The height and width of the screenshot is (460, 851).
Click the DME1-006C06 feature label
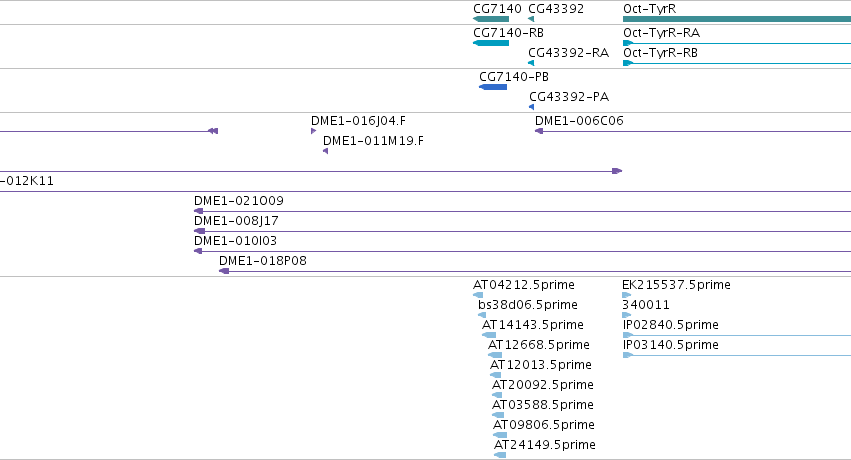click(579, 121)
